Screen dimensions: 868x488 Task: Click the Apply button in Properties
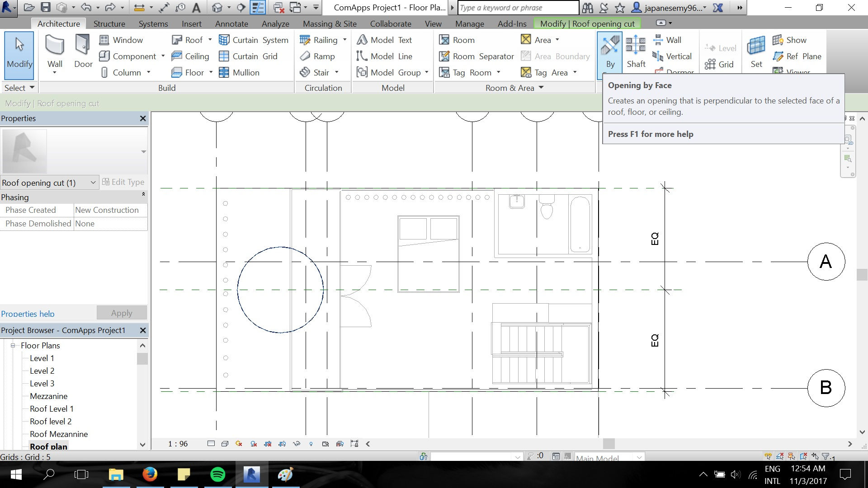pos(122,313)
